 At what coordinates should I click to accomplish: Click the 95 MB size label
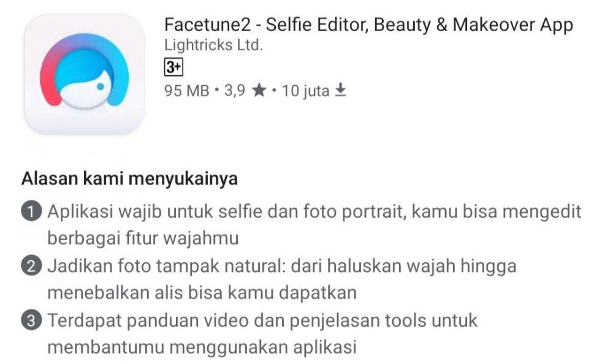point(187,91)
